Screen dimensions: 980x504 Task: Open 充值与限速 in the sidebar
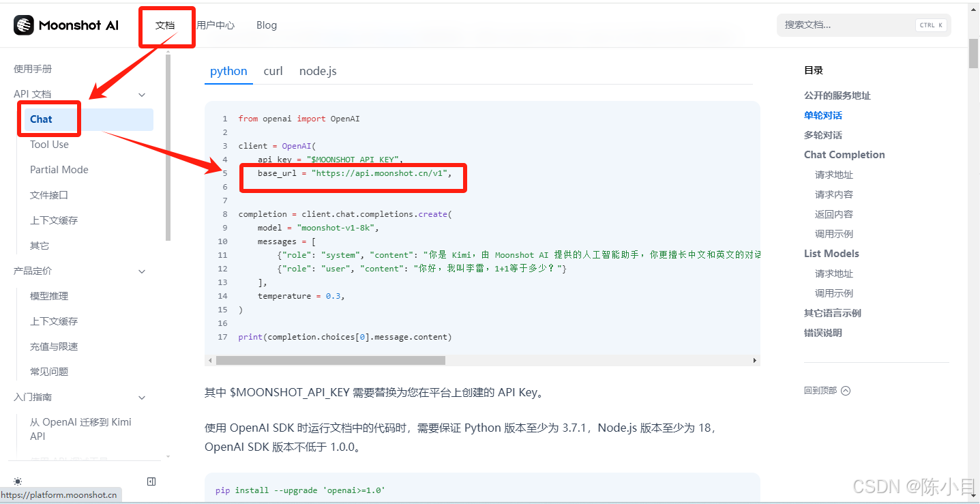pyautogui.click(x=54, y=346)
